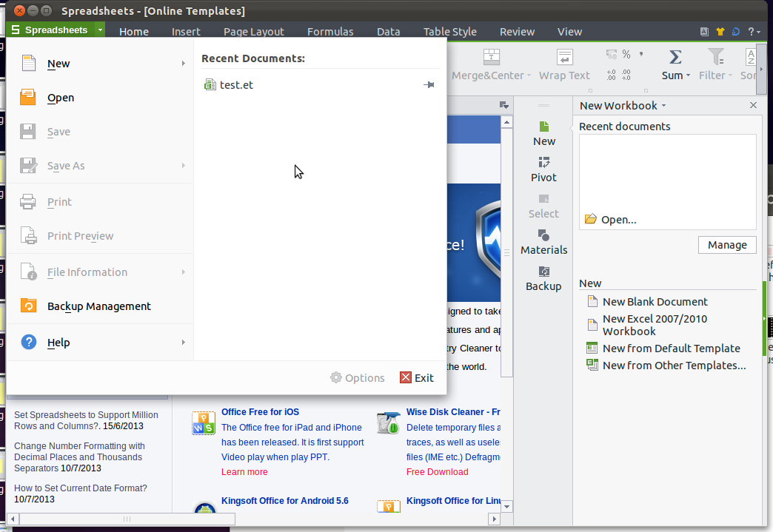Click the blue Help question mark icon
Screen dimensions: 773x532
(29, 341)
